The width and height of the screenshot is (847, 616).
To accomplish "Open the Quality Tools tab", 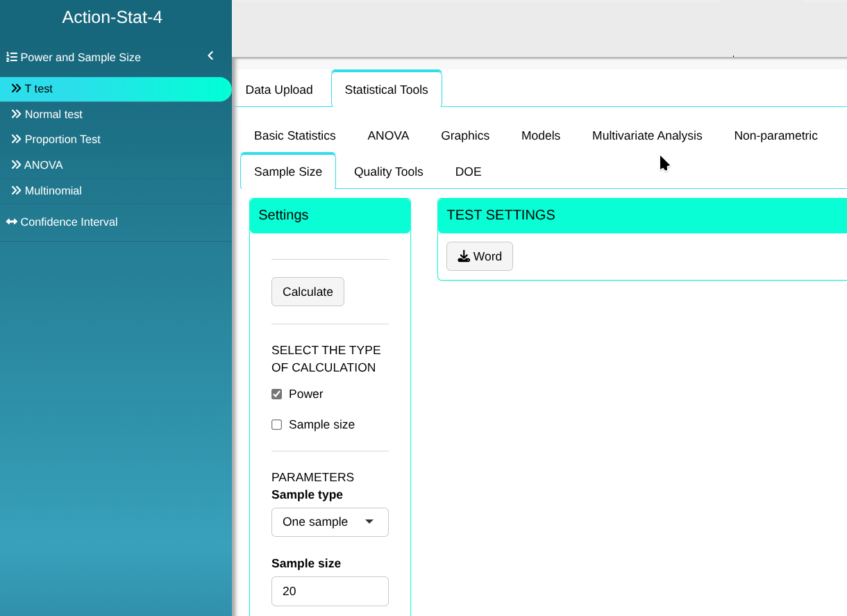I will click(388, 172).
